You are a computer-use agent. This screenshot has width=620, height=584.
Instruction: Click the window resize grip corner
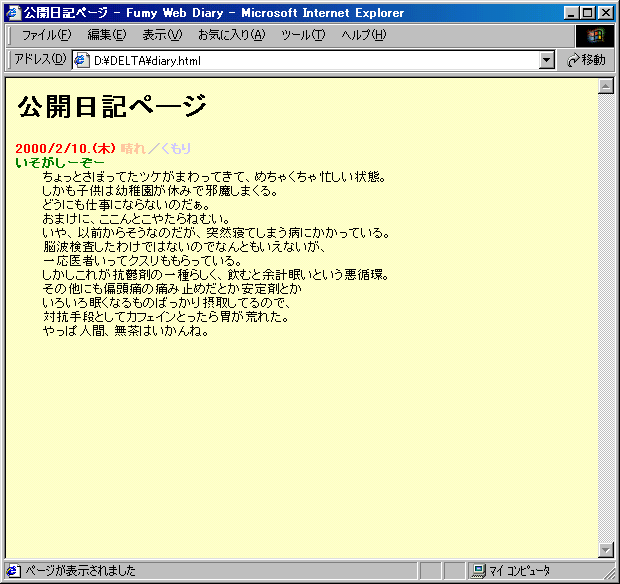pos(609,573)
